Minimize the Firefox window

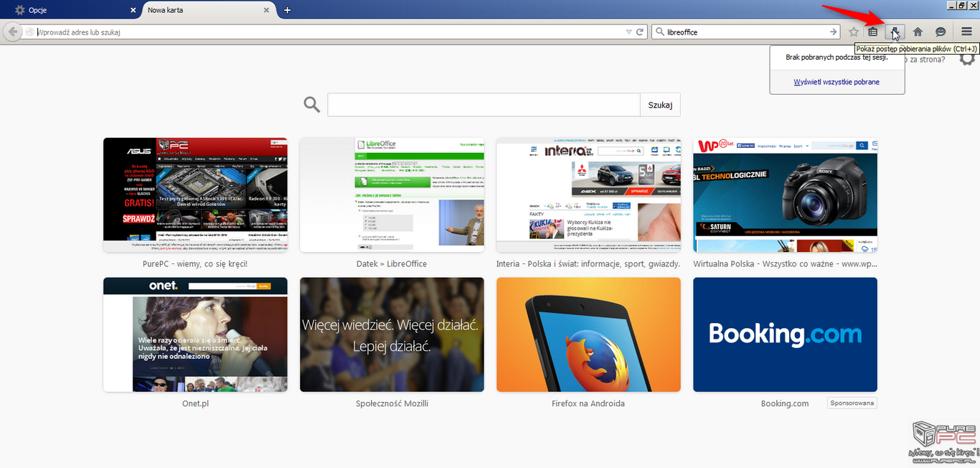pos(951,6)
